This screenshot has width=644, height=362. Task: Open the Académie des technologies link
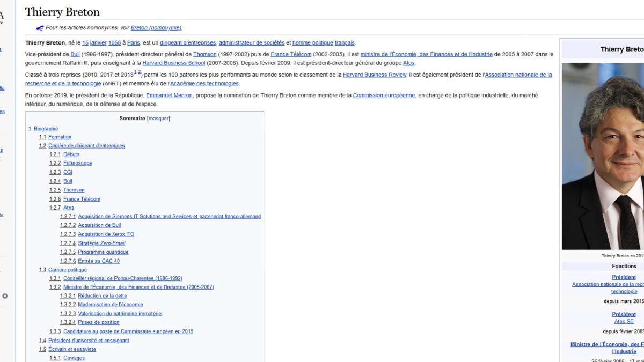(204, 83)
